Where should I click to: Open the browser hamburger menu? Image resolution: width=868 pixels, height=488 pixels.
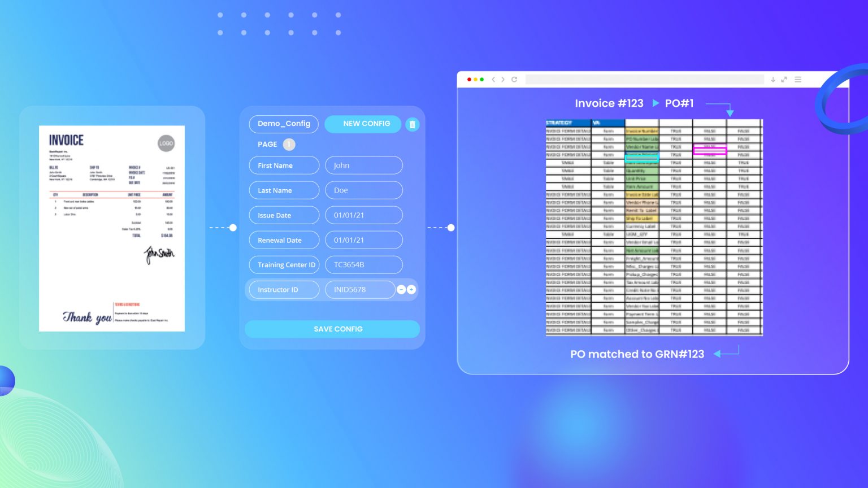coord(798,79)
